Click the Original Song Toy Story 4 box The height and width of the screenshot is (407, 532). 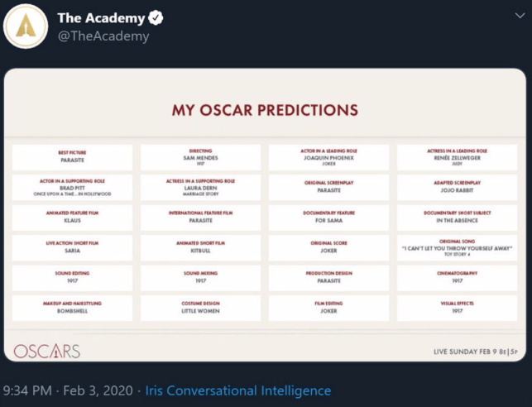[x=457, y=247]
